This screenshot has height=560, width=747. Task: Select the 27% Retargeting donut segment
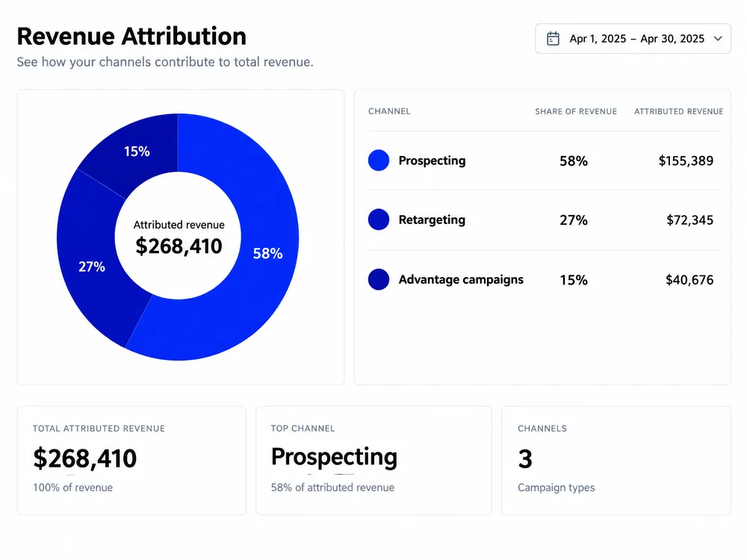click(x=91, y=267)
